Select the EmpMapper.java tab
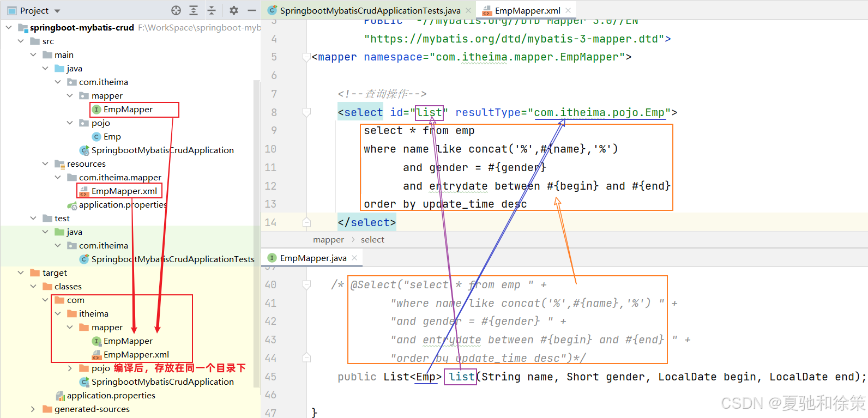868x418 pixels. (313, 258)
